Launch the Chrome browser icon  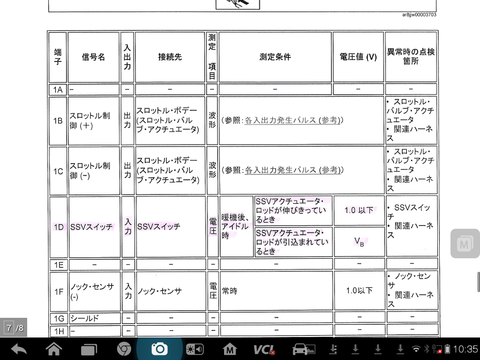point(124,349)
